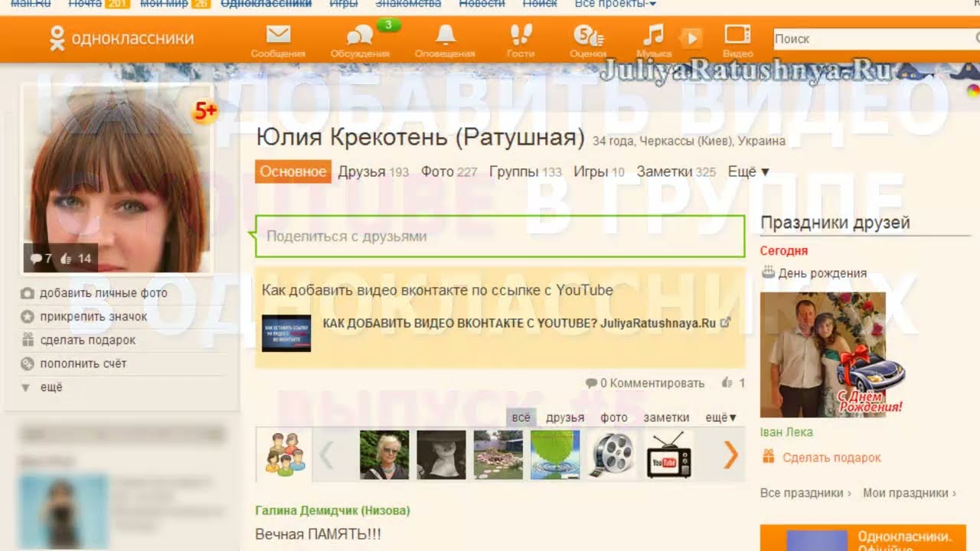Expand the ещё dropdown in feed filter

coord(720,418)
